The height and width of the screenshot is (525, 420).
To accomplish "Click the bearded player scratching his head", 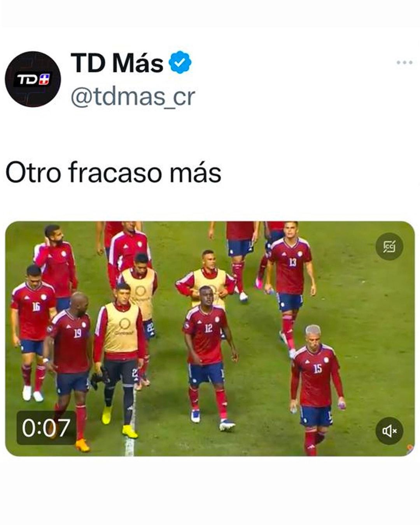I will 56,264.
